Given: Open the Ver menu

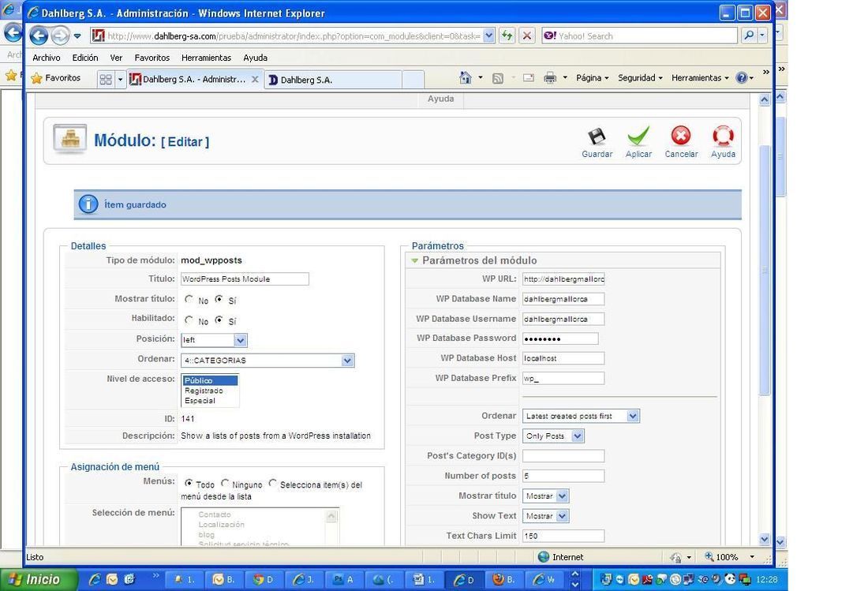Looking at the screenshot, I should tap(116, 58).
